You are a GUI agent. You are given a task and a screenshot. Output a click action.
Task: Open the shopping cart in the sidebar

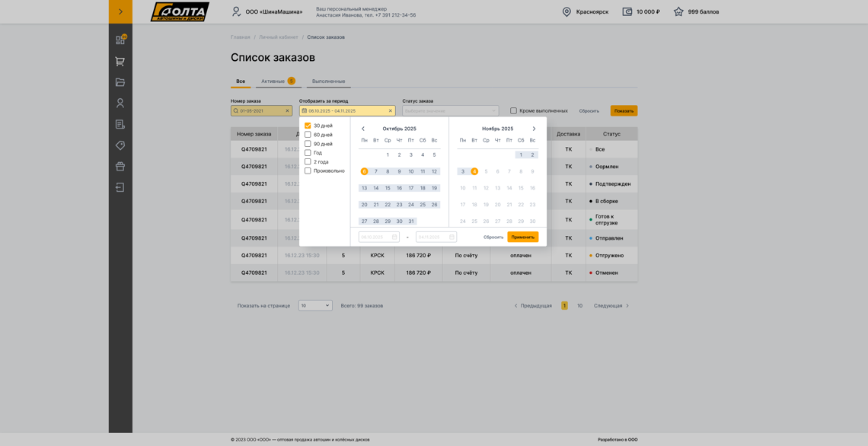(x=120, y=61)
